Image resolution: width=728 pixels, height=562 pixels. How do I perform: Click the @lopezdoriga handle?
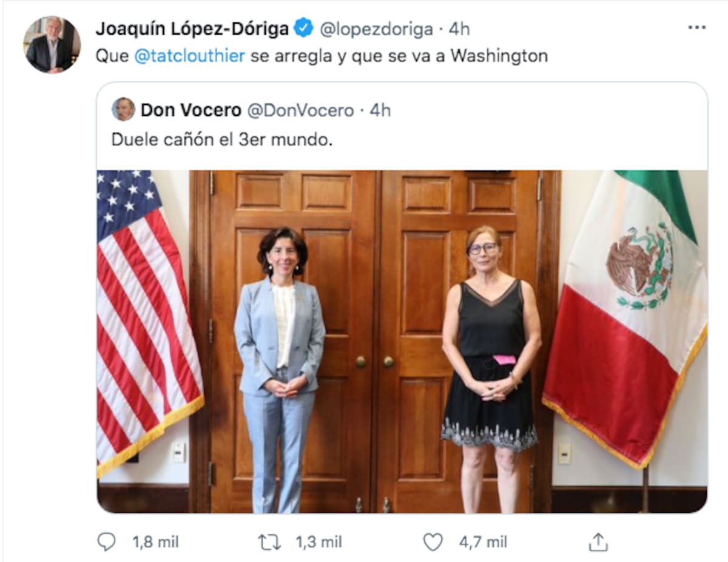376,29
